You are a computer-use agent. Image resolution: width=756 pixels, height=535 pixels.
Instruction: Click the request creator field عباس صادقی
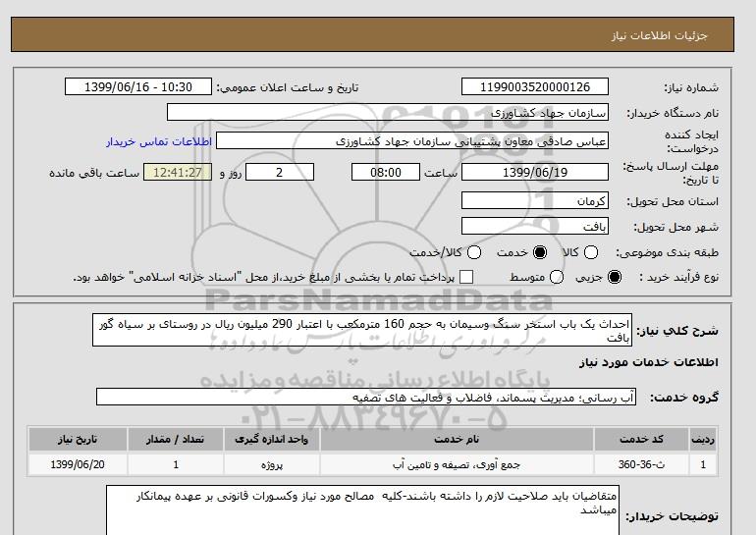412,141
